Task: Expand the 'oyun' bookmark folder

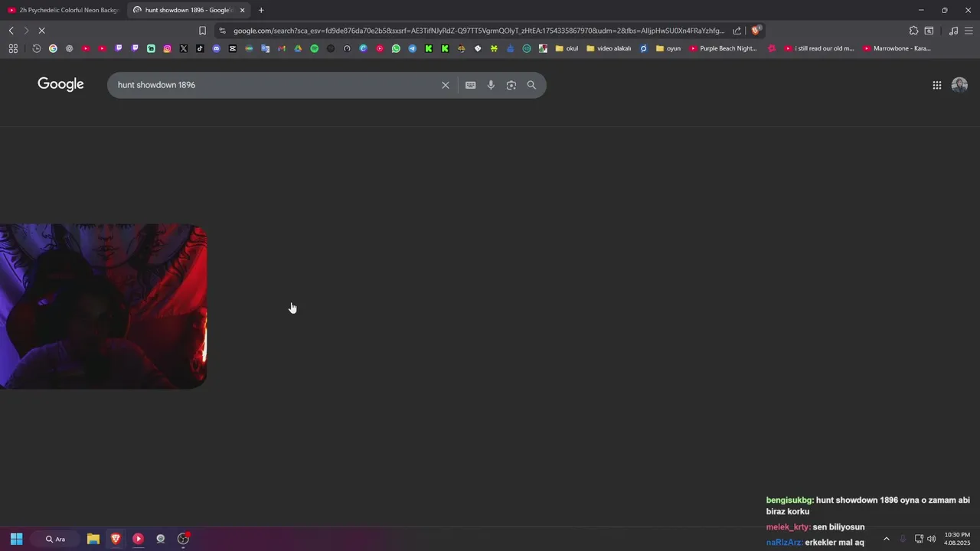Action: point(668,48)
